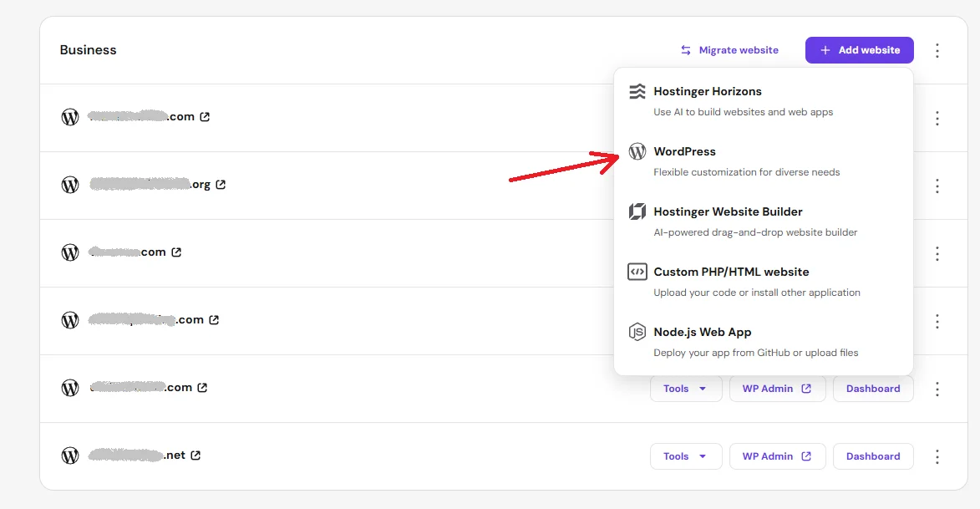The image size is (980, 509).
Task: Choose Custom PHP/HTML website option
Action: (x=731, y=272)
